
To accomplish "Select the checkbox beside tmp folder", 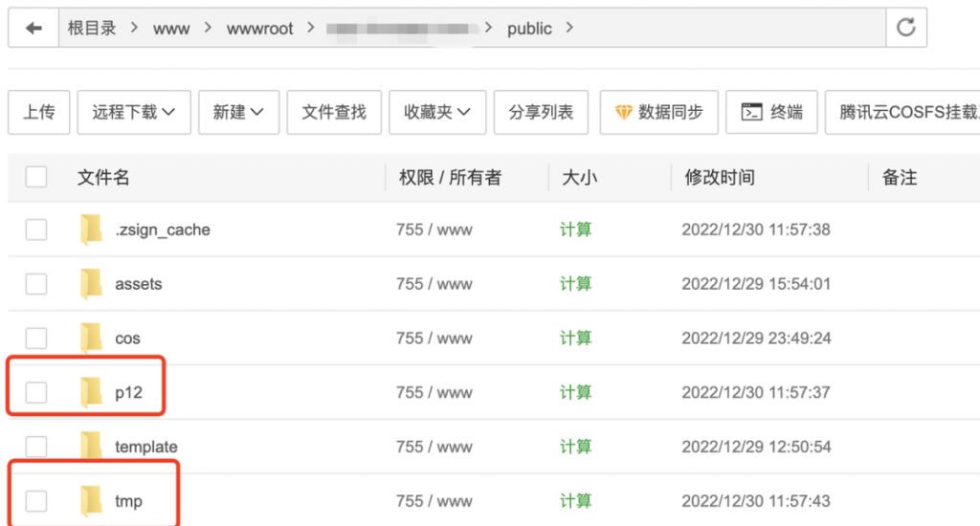I will point(36,501).
